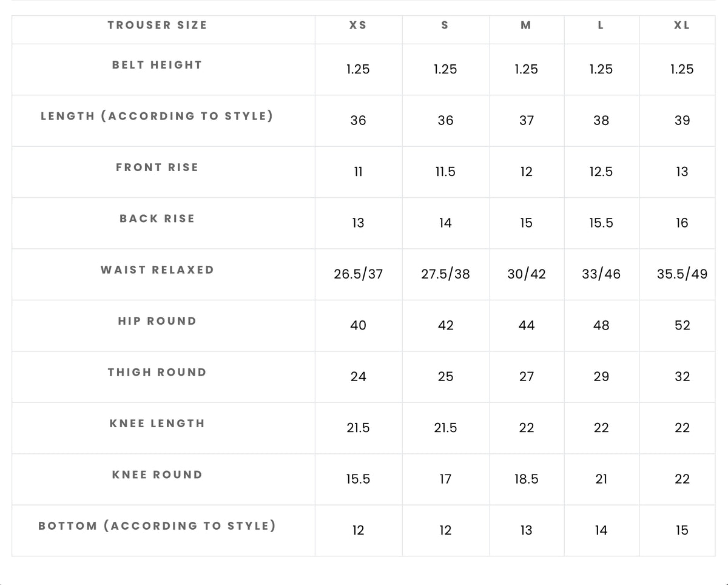Select the TROUSER SIZE header cell
Viewport: 728px width, 585px height.
(157, 25)
